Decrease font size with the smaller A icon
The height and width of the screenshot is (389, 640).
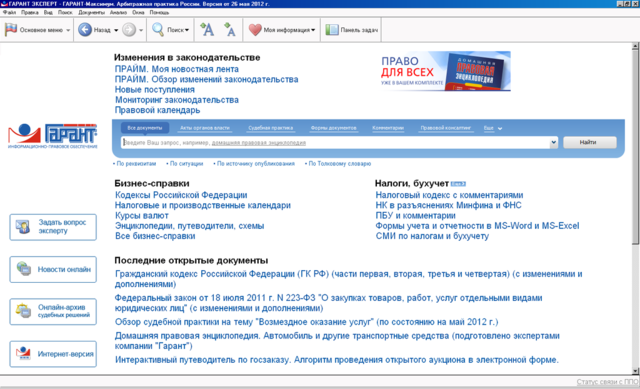pyautogui.click(x=230, y=29)
